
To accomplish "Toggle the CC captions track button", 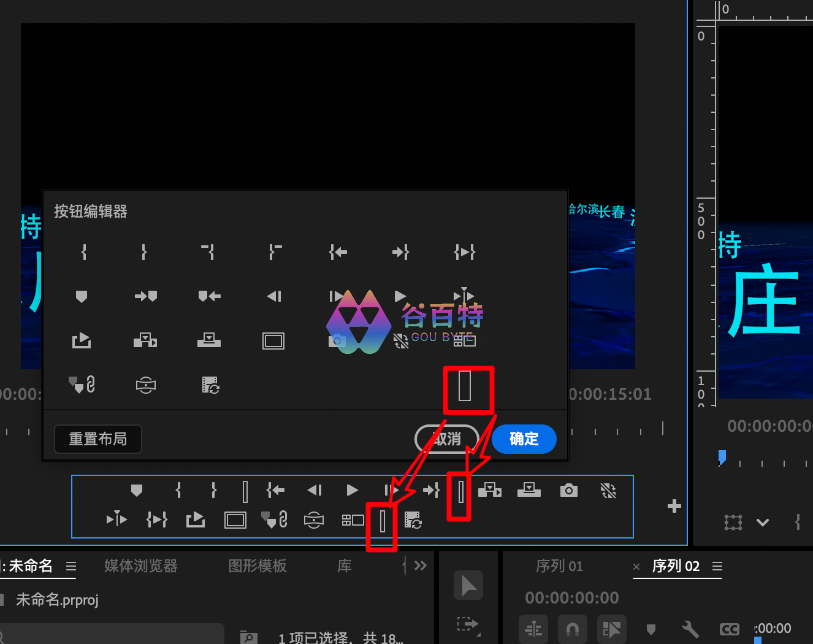I will coord(729,629).
